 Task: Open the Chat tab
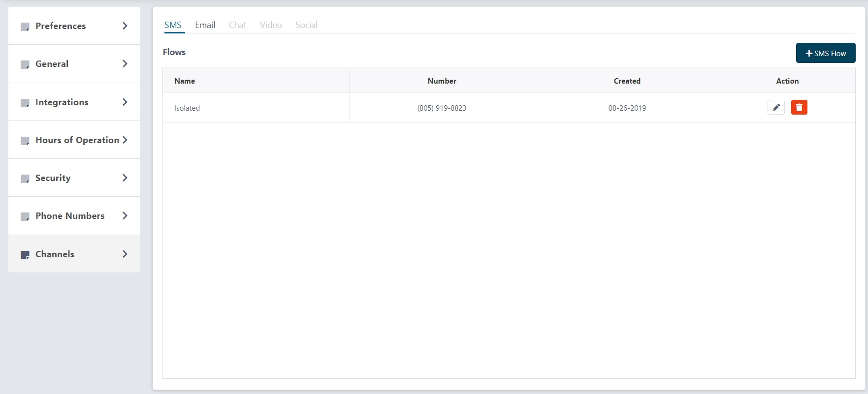pyautogui.click(x=237, y=25)
